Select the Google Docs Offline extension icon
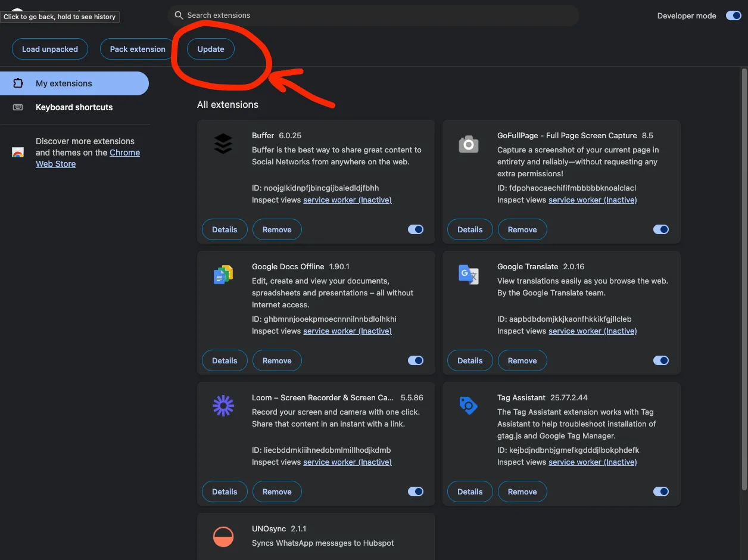Image resolution: width=748 pixels, height=560 pixels. click(x=223, y=274)
